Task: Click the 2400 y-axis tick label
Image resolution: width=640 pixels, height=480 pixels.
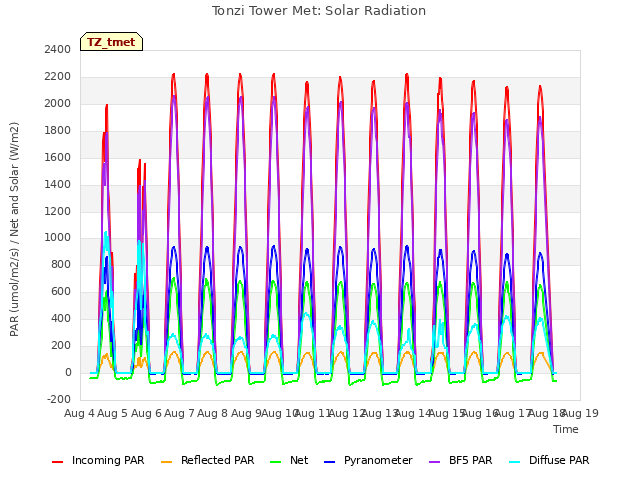Action: click(x=58, y=49)
